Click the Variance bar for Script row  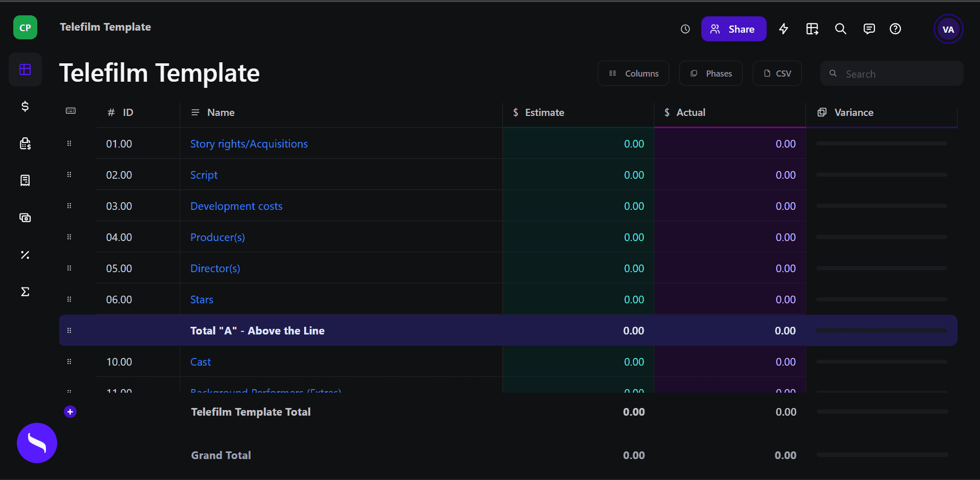pyautogui.click(x=881, y=175)
